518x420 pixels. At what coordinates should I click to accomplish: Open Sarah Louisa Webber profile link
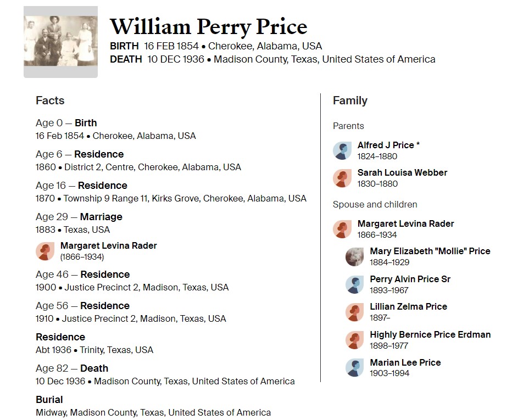402,173
